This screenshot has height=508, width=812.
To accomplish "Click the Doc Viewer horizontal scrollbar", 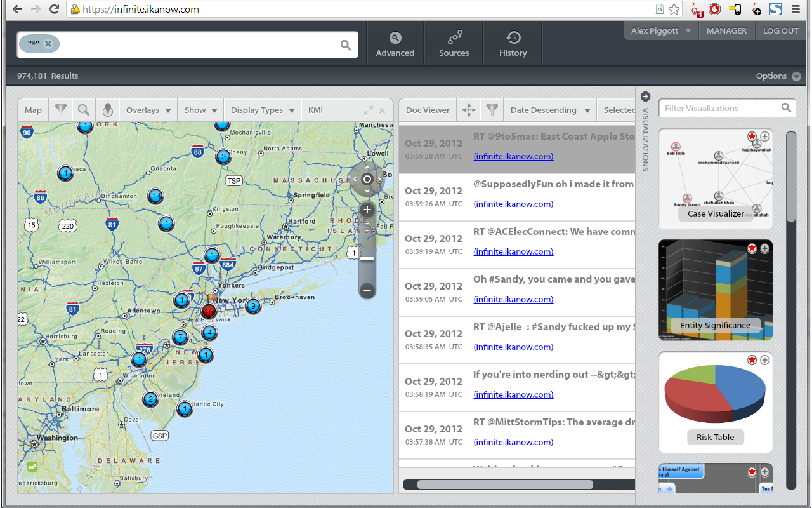I will tap(504, 485).
